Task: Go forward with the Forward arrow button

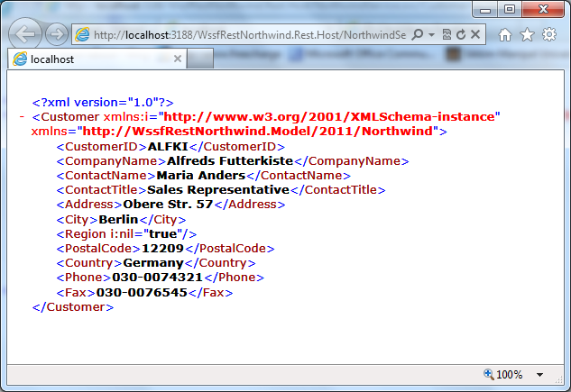Action: pyautogui.click(x=57, y=34)
